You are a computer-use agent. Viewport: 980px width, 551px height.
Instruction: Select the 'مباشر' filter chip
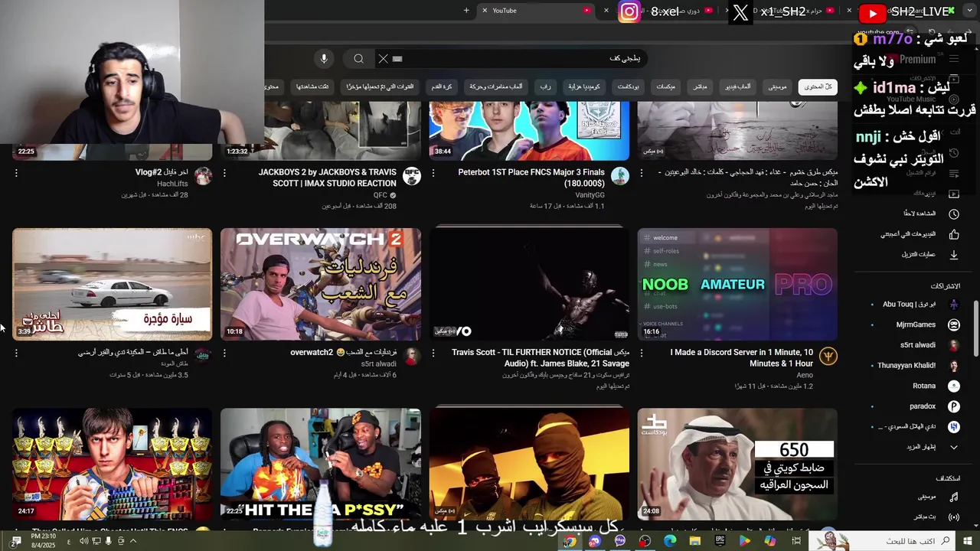(x=700, y=86)
